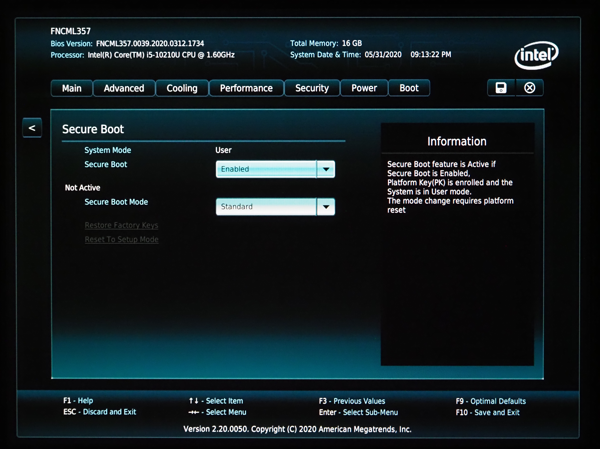
Task: Switch to the Advanced tab
Action: coord(124,88)
